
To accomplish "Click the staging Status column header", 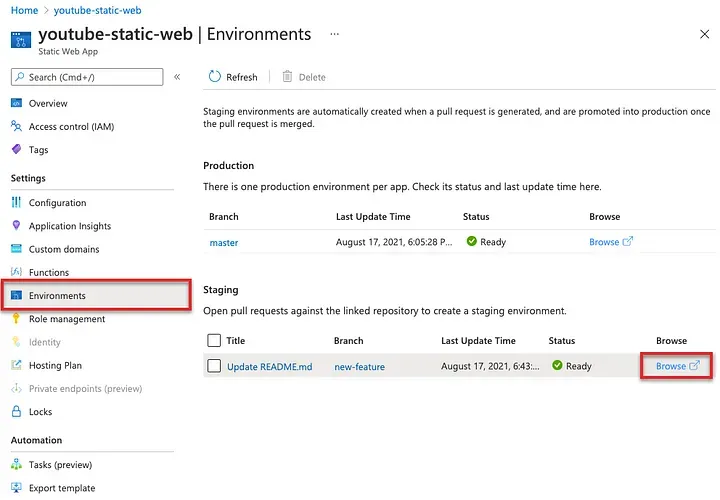I will pyautogui.click(x=562, y=341).
